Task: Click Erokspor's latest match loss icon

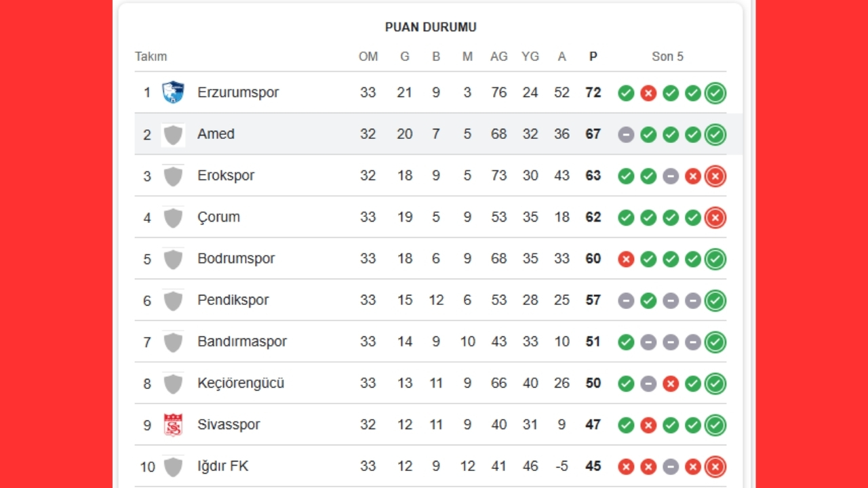Action: tap(715, 176)
